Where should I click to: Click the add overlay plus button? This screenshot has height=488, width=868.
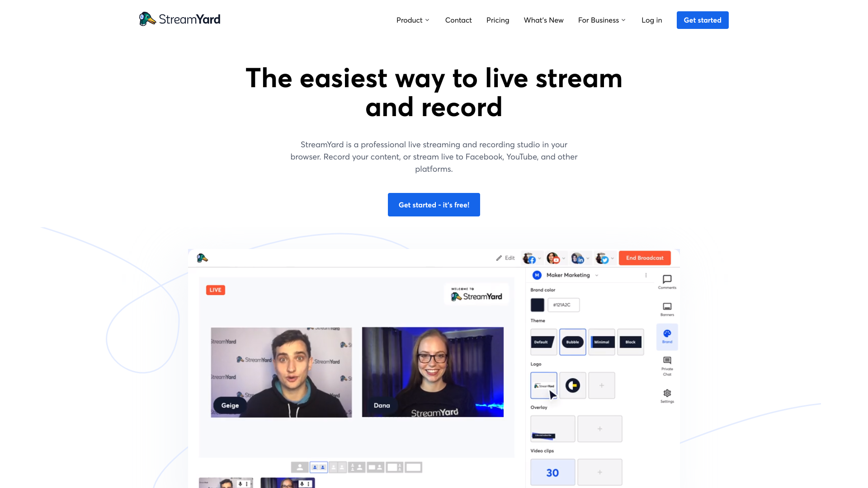[x=600, y=428]
